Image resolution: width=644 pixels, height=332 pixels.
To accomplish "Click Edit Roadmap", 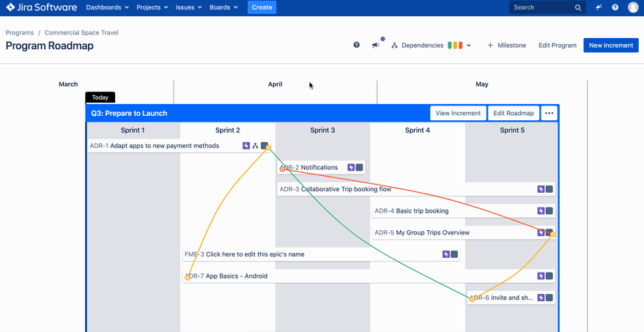I will click(x=514, y=113).
